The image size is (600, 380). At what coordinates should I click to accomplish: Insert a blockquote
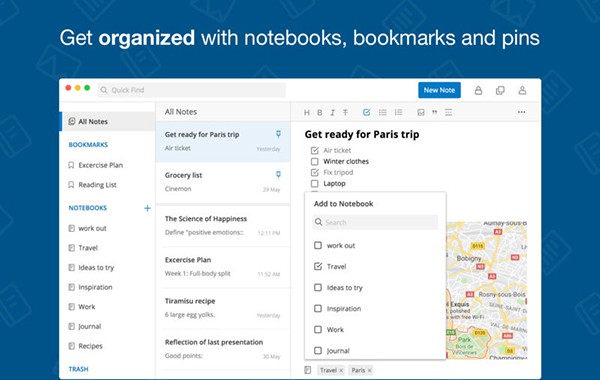point(434,113)
